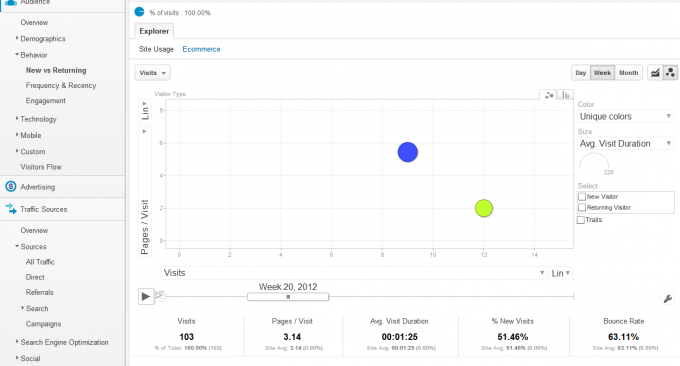Switch to the Ecommerce view
Viewport: 680px width, 366px height.
[201, 49]
